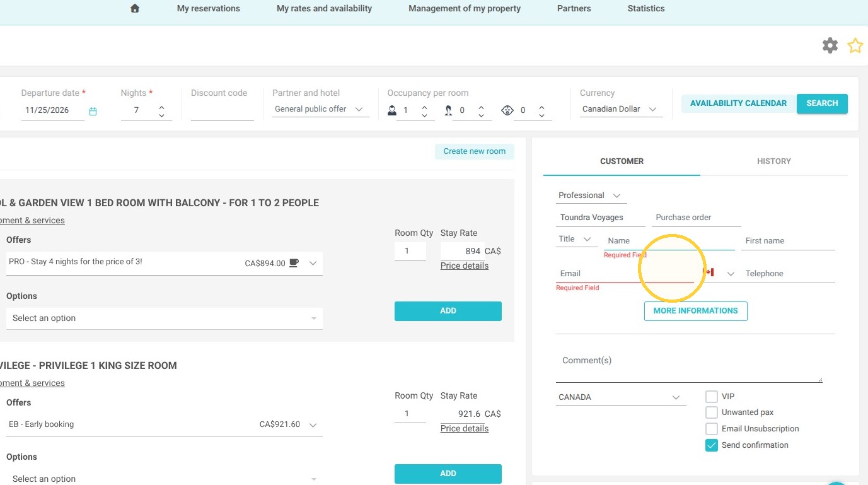Screen dimensions: 868x485
Task: Increase child occupancy per room
Action: point(481,107)
